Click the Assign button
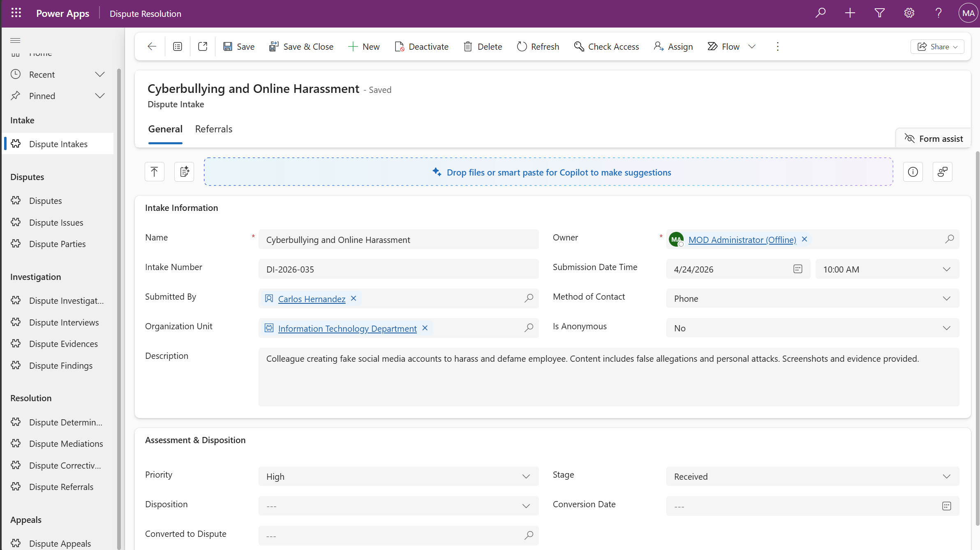980x550 pixels. (673, 46)
